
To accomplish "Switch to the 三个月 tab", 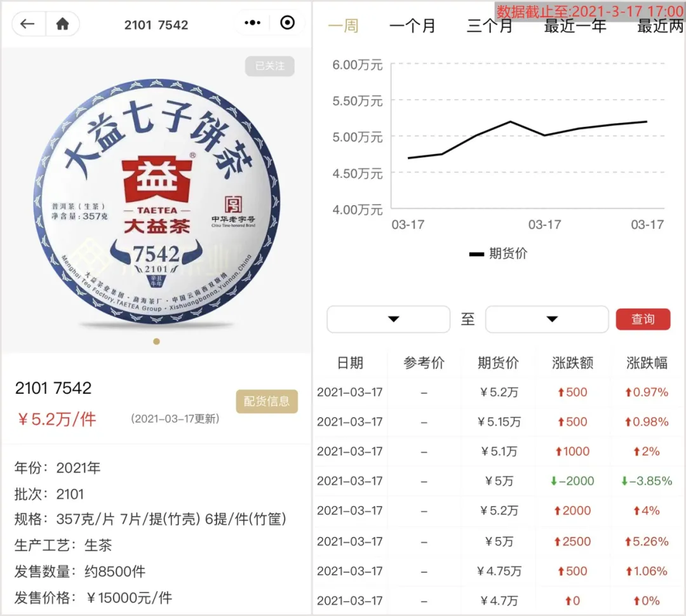I will [490, 26].
